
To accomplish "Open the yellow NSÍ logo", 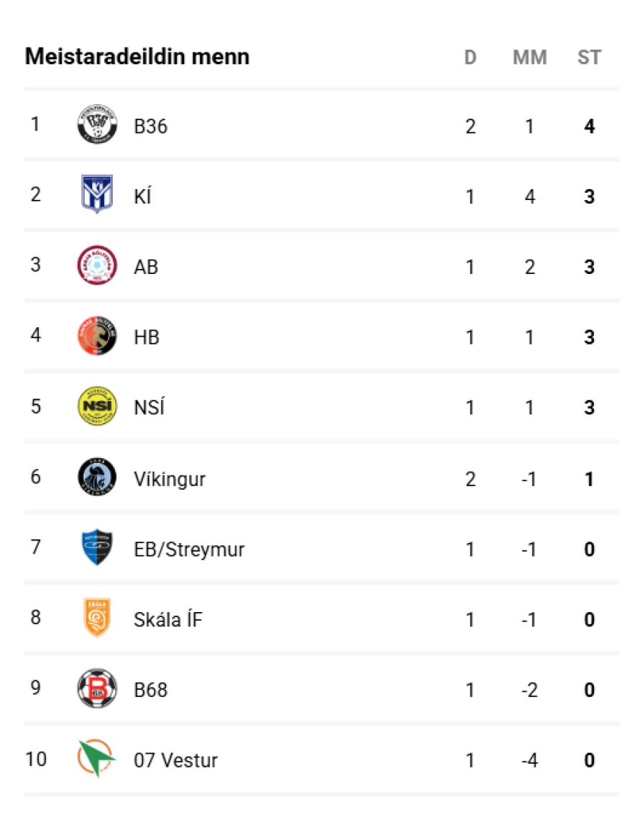I will coord(97,407).
